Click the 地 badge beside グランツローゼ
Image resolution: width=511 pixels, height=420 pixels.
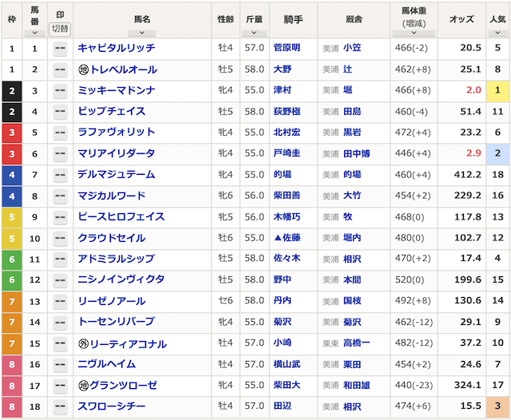[83, 386]
